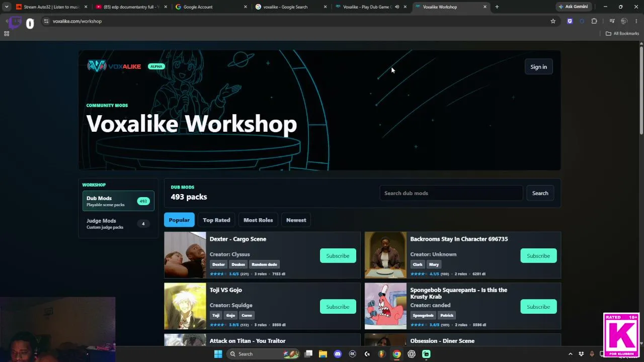Select the Top Rated sort tab
Viewport: 644px width, 362px height.
point(216,220)
